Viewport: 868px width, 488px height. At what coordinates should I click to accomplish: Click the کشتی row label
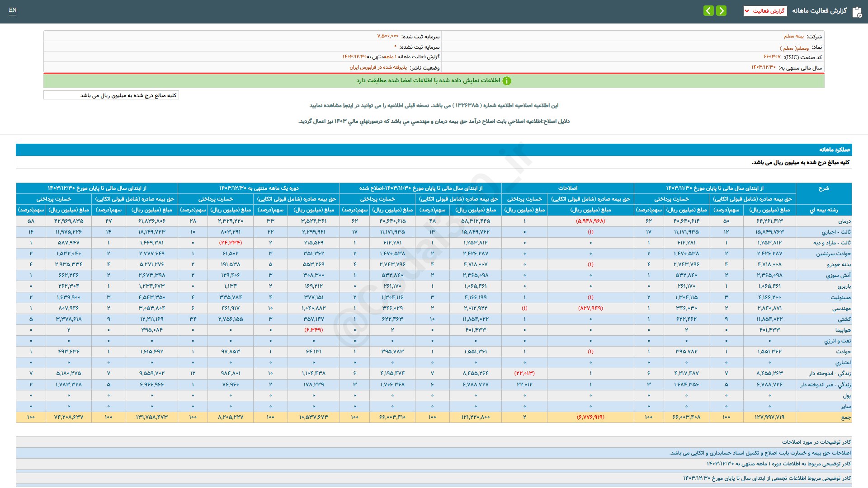tap(844, 319)
